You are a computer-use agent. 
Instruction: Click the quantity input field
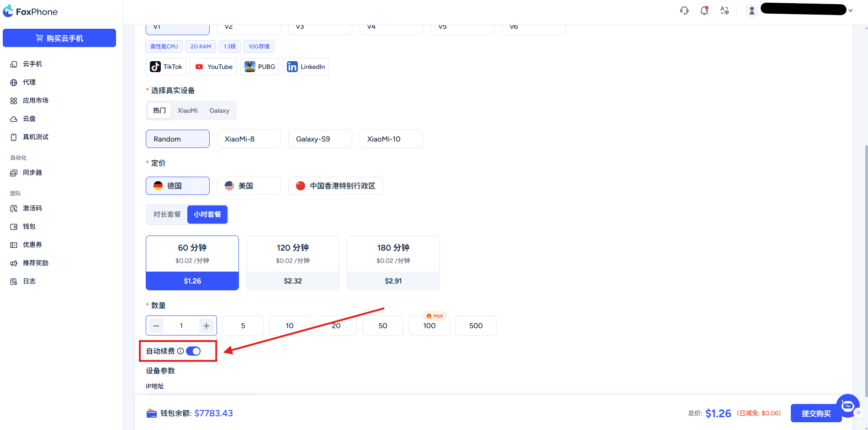click(181, 325)
